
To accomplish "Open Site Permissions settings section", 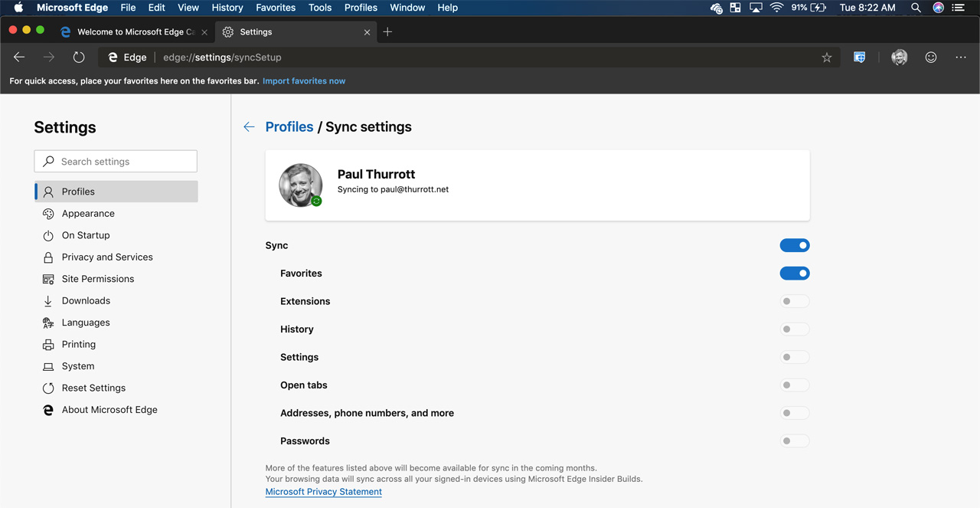I will pos(98,279).
